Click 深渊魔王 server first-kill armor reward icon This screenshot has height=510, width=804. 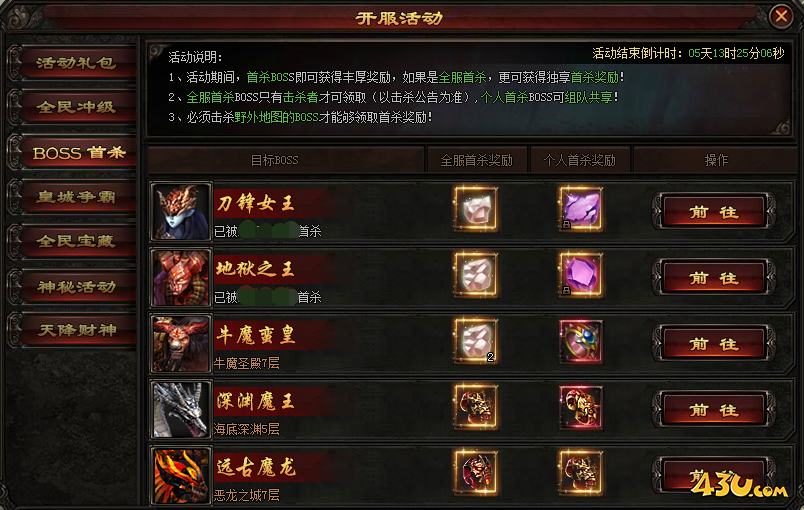pyautogui.click(x=476, y=407)
